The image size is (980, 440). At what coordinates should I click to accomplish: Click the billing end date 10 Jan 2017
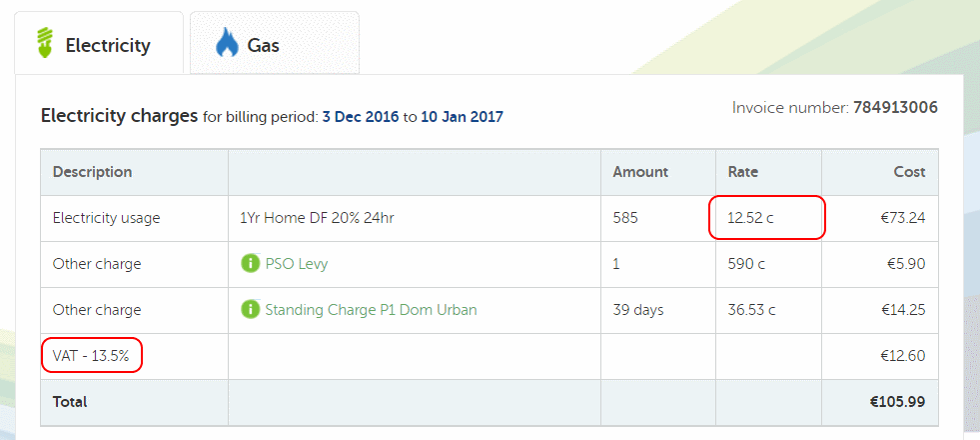click(462, 116)
